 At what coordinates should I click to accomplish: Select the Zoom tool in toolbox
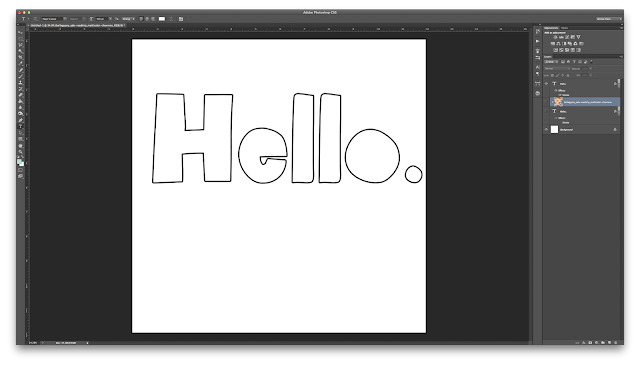[21, 152]
